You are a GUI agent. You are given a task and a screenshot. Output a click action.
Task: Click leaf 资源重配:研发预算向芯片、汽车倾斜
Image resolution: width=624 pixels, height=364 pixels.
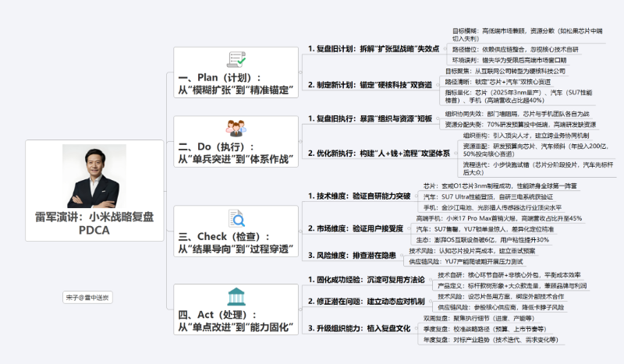[x=536, y=150]
